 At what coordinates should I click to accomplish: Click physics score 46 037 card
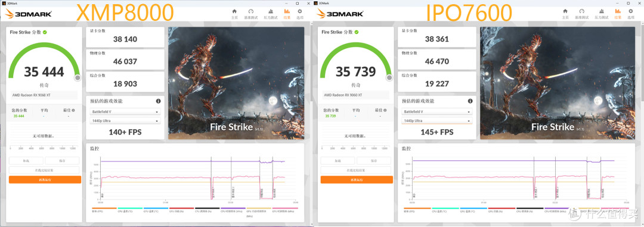click(125, 59)
